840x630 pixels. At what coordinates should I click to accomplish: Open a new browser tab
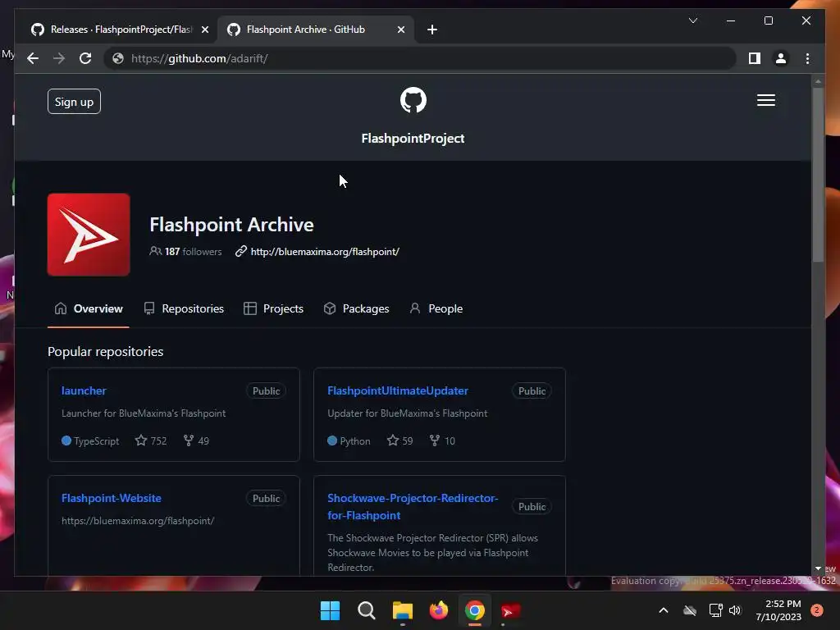[432, 30]
